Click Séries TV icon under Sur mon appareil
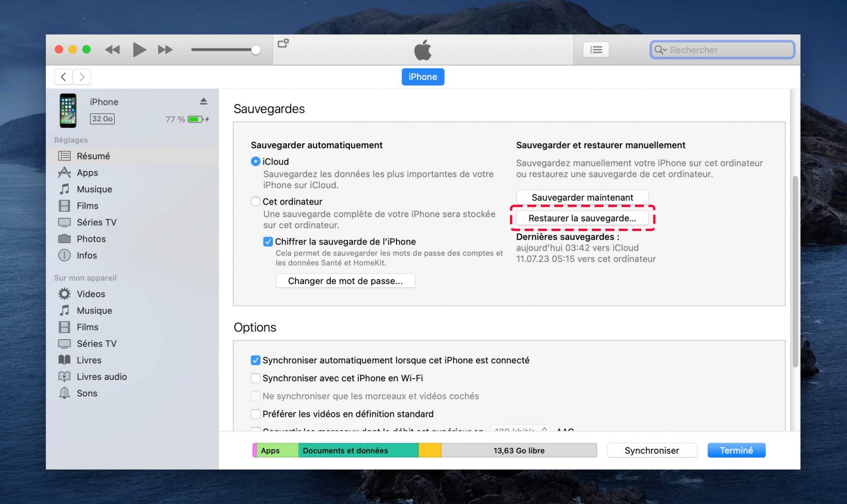 (65, 344)
